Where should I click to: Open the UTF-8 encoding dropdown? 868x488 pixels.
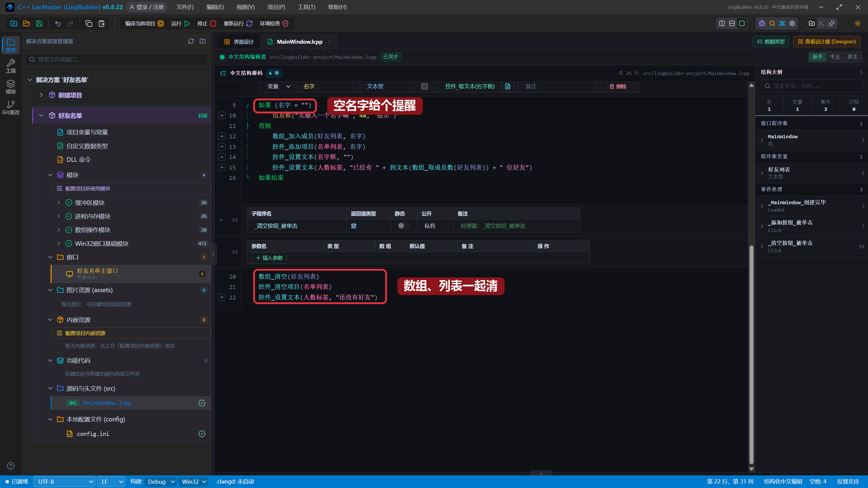click(65, 482)
